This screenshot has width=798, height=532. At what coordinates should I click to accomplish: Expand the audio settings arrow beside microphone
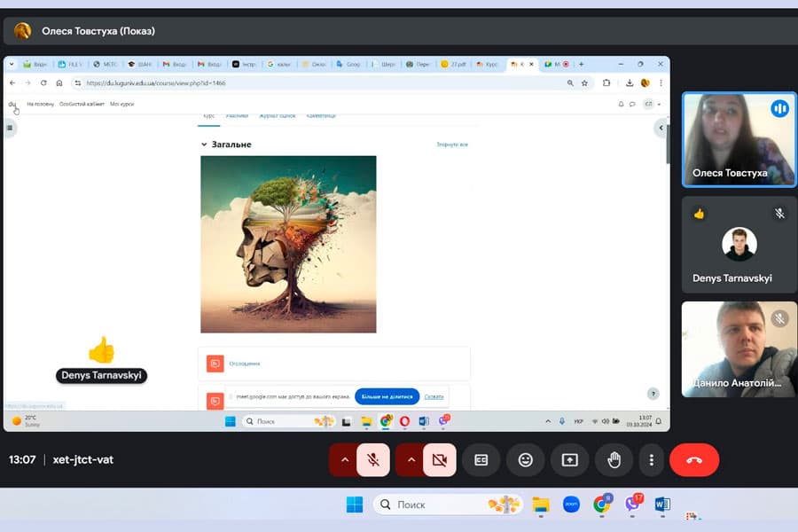pos(343,460)
